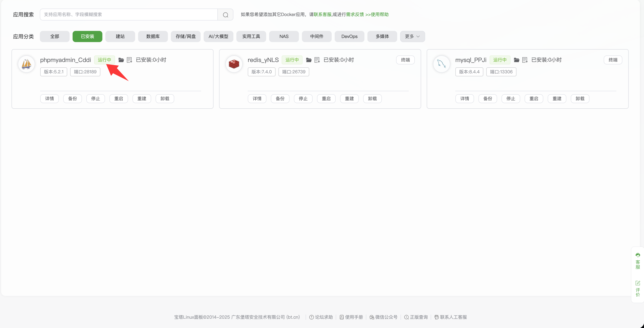Open the terminal for redis_yNLS
644x328 pixels.
click(405, 60)
